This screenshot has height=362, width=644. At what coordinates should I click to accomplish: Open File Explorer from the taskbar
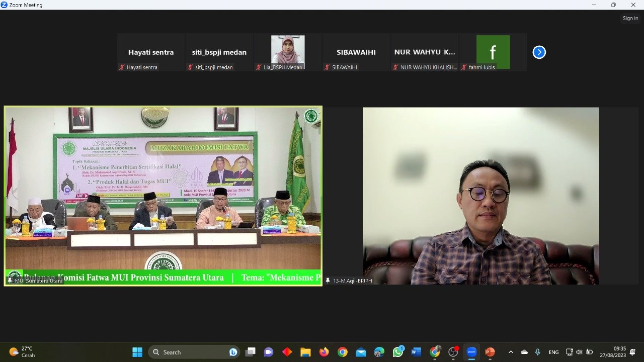coord(305,352)
